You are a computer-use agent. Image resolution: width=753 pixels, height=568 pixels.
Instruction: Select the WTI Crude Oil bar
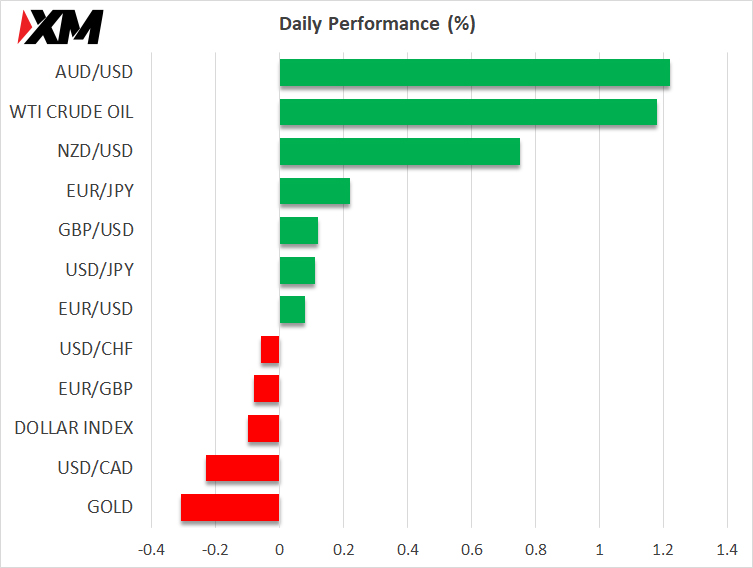(468, 112)
